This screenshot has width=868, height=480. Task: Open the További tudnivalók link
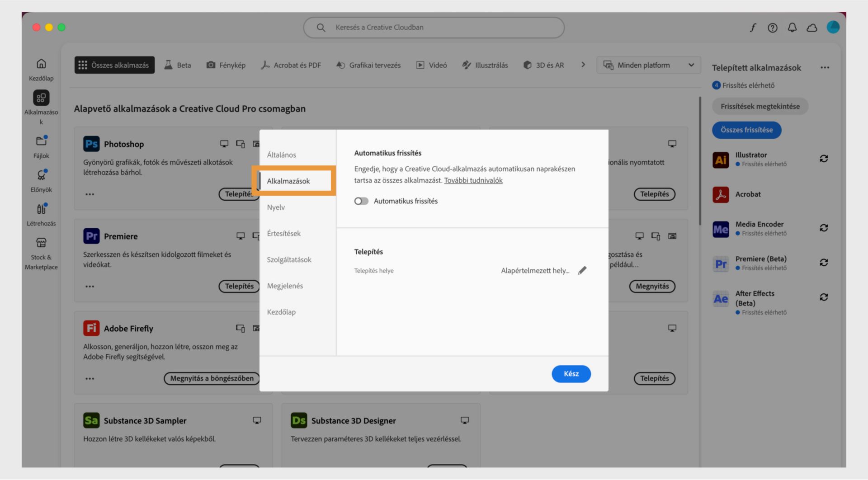[473, 180]
